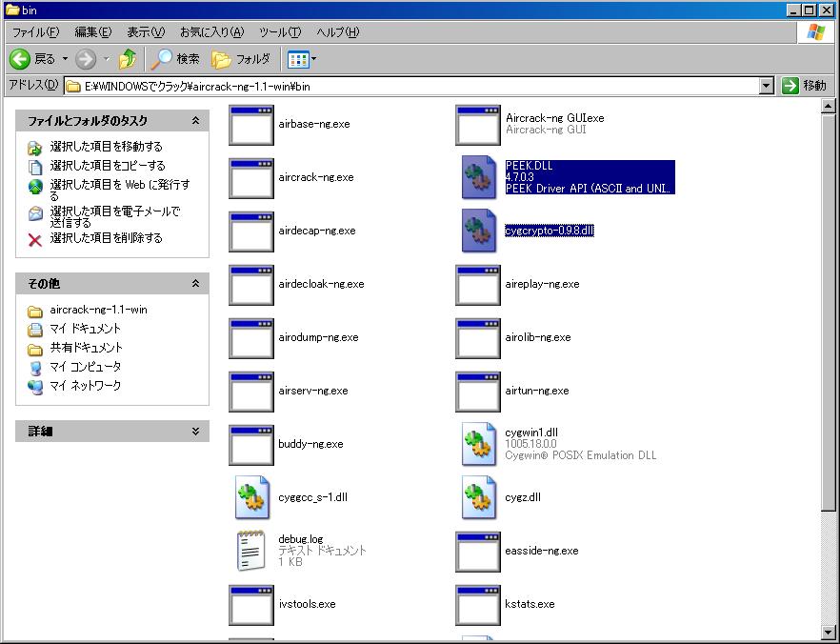840x644 pixels.
Task: Select the cygz.dll file icon
Action: (x=478, y=497)
